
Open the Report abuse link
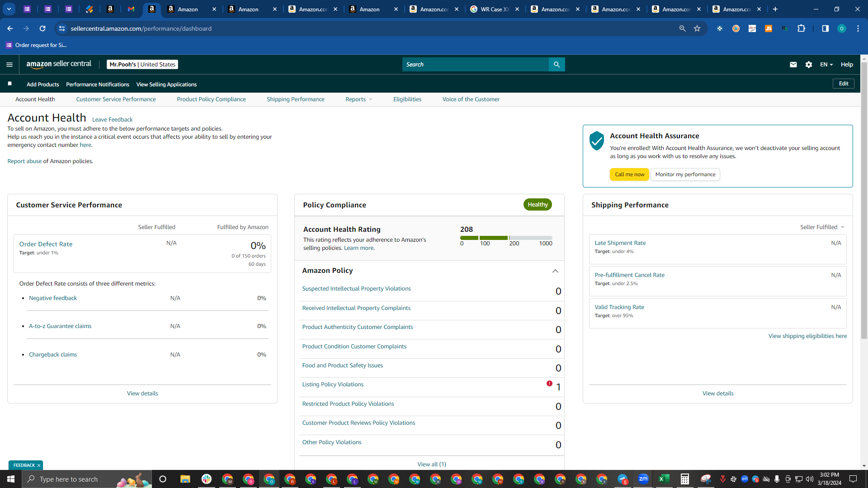pos(24,161)
